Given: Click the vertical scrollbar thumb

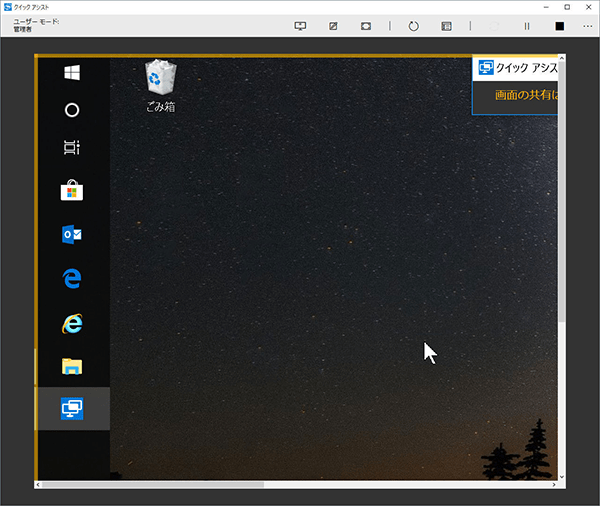Looking at the screenshot, I should [x=562, y=191].
